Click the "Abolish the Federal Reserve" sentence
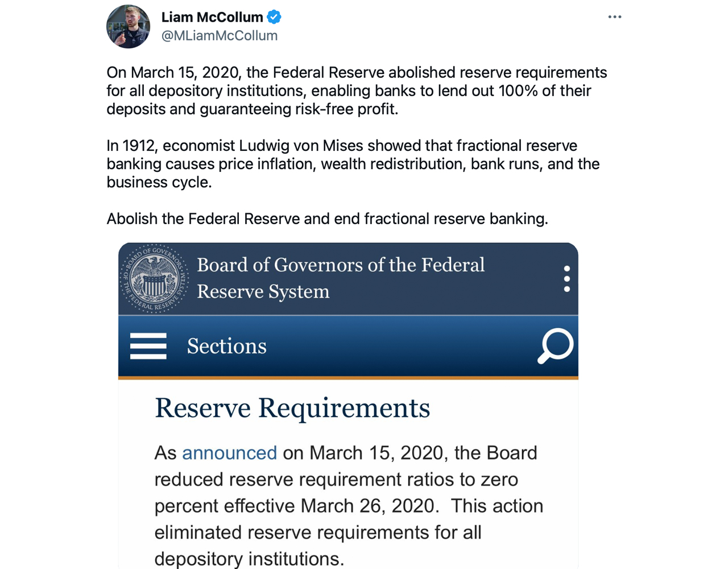The image size is (728, 569). point(327,219)
